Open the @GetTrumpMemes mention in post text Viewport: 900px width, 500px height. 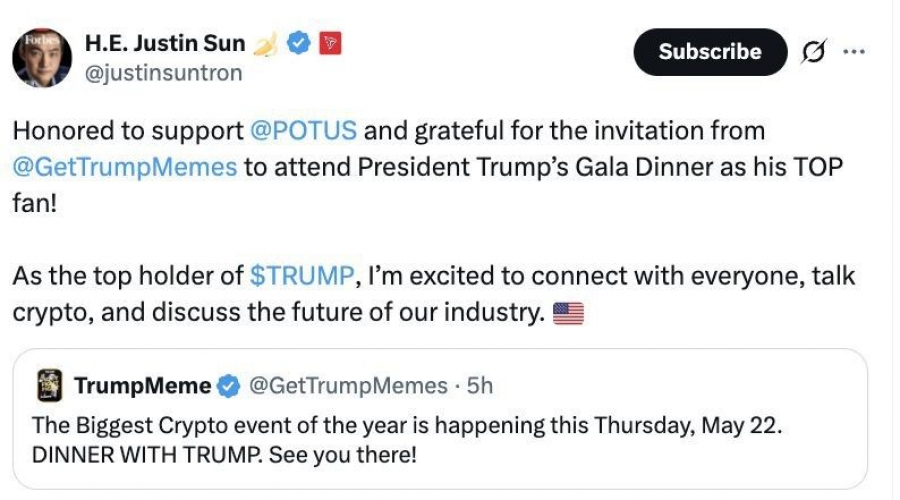click(x=125, y=167)
